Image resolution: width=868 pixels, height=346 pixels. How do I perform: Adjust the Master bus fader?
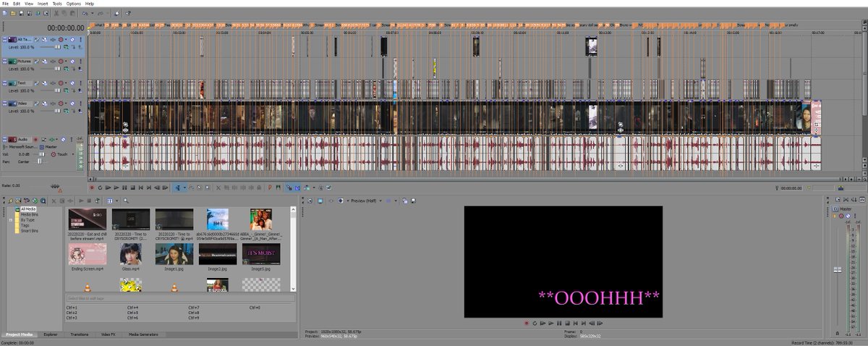(838, 269)
